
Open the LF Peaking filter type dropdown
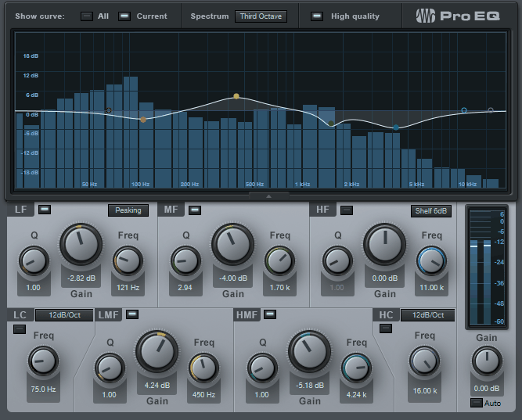128,210
